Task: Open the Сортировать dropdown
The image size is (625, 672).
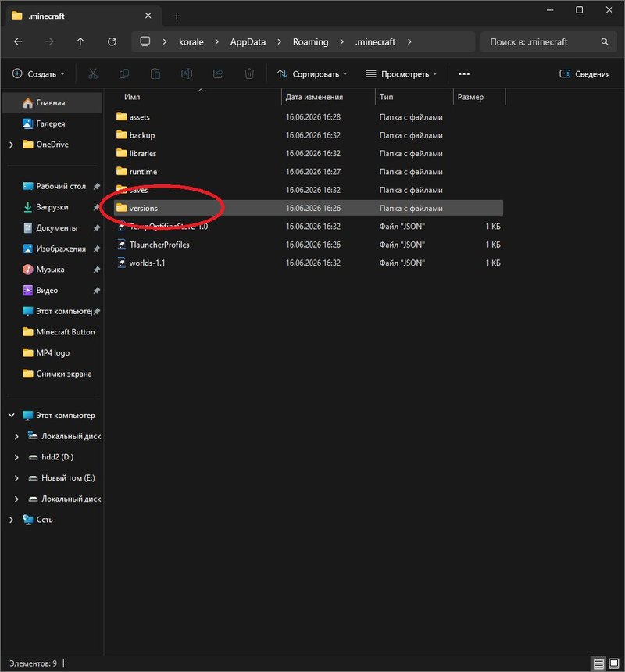Action: point(312,73)
